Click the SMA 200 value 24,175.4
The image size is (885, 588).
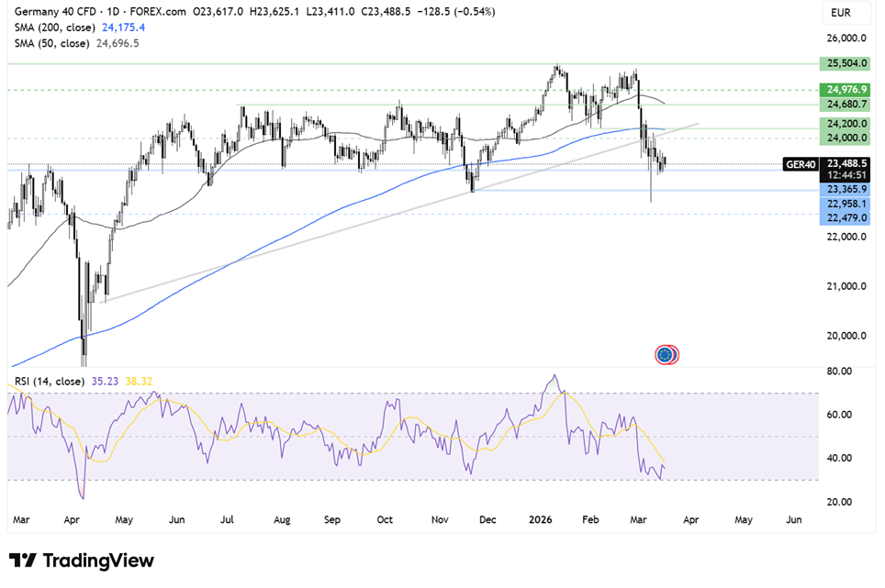(x=123, y=27)
